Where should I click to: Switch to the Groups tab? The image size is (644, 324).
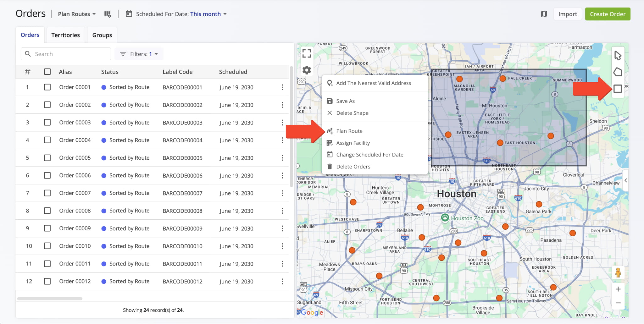click(x=102, y=35)
